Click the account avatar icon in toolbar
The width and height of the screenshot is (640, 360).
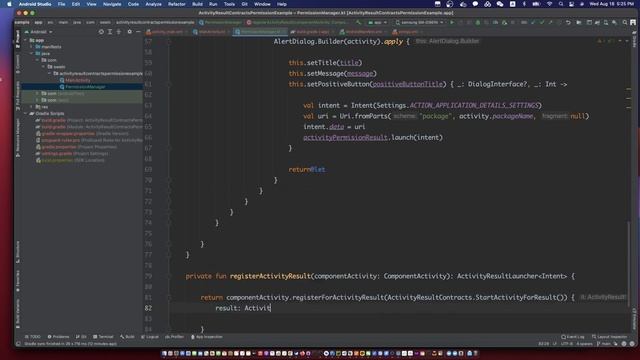tap(633, 22)
